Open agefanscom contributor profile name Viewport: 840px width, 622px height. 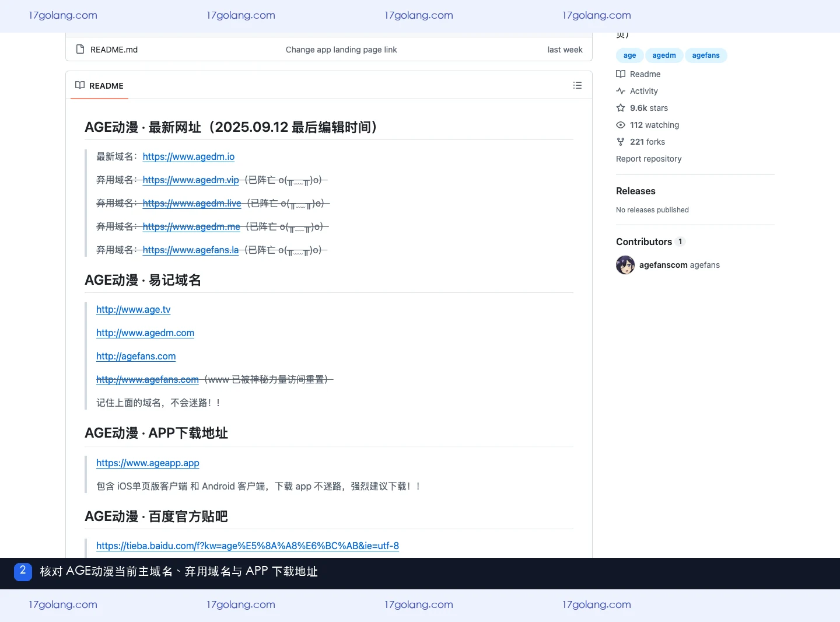(663, 265)
